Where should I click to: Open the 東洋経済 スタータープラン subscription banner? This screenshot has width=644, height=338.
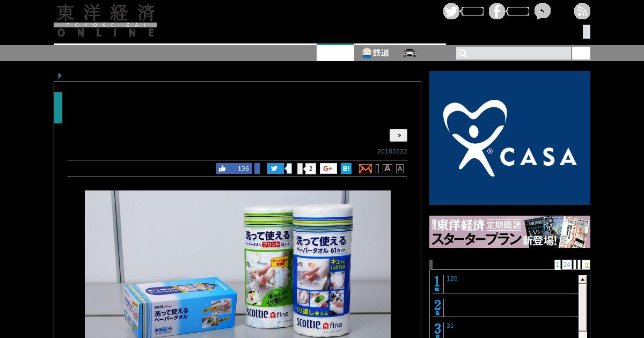[x=510, y=232]
